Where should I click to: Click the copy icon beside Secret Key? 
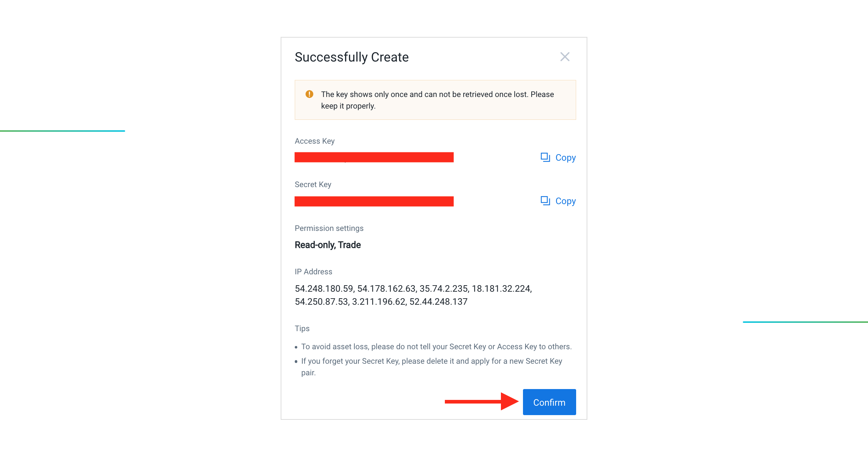coord(545,201)
